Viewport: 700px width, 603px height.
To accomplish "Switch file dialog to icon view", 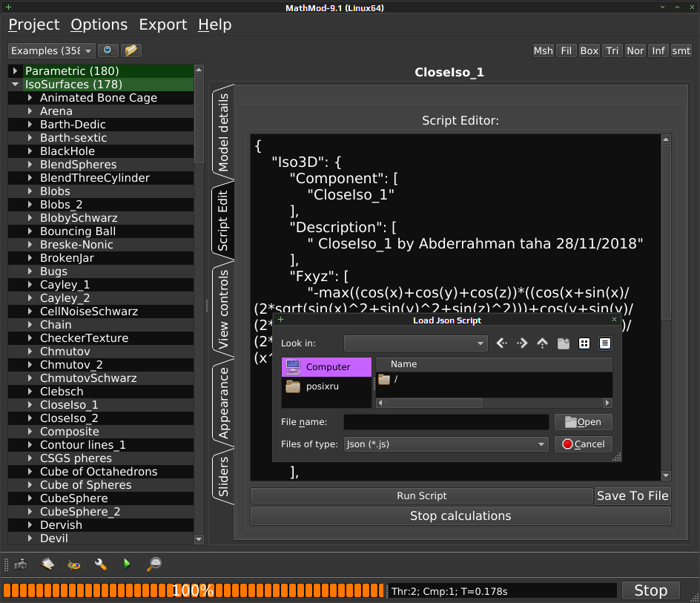I will [x=584, y=343].
